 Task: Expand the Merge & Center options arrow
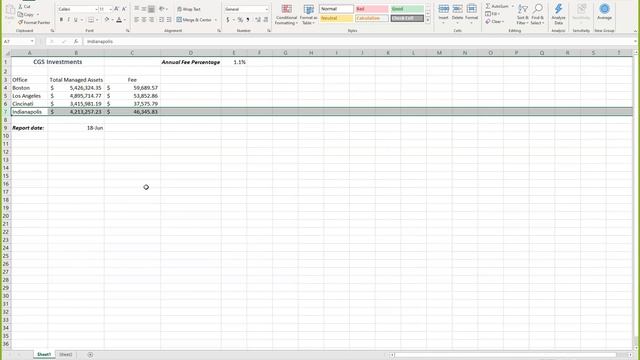pyautogui.click(x=216, y=20)
